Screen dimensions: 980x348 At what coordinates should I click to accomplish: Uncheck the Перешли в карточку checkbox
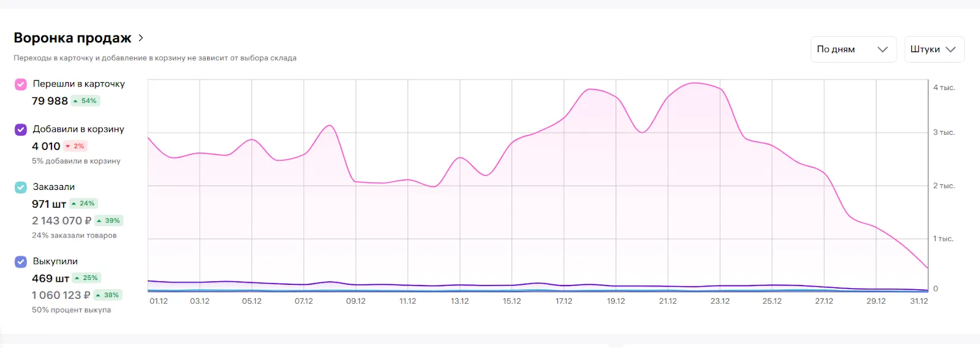click(x=21, y=84)
